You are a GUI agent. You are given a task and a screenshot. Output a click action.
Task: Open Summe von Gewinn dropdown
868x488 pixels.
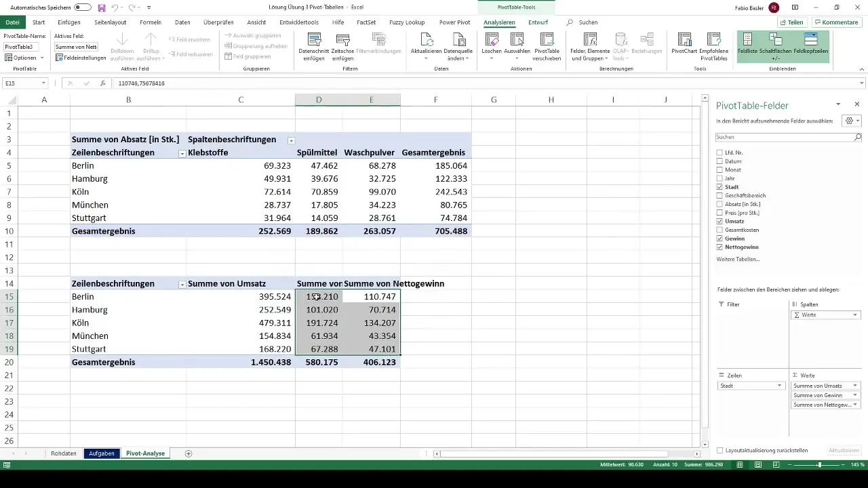855,394
